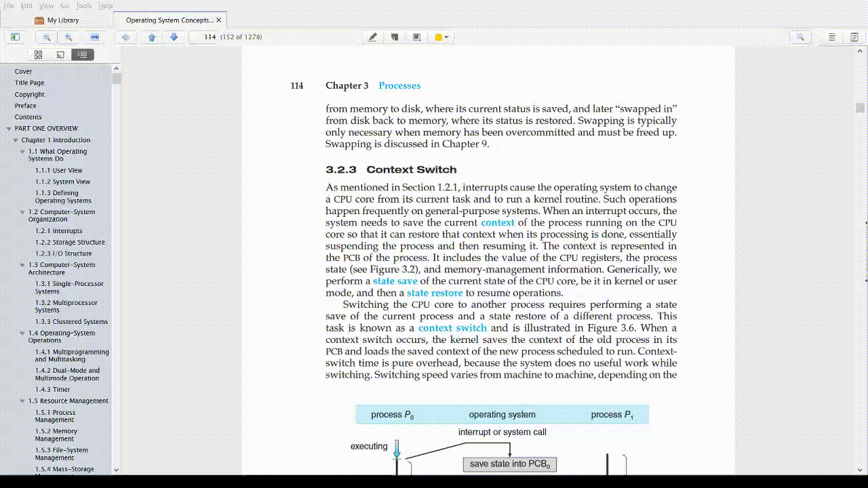The image size is (868, 488).
Task: Show thumbnails view in sidebar
Action: 38,55
